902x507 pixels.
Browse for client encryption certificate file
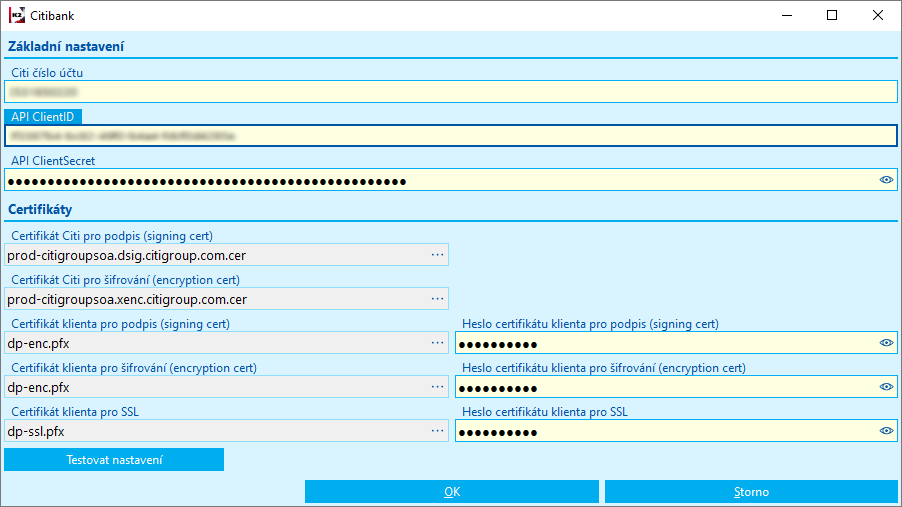click(x=437, y=387)
